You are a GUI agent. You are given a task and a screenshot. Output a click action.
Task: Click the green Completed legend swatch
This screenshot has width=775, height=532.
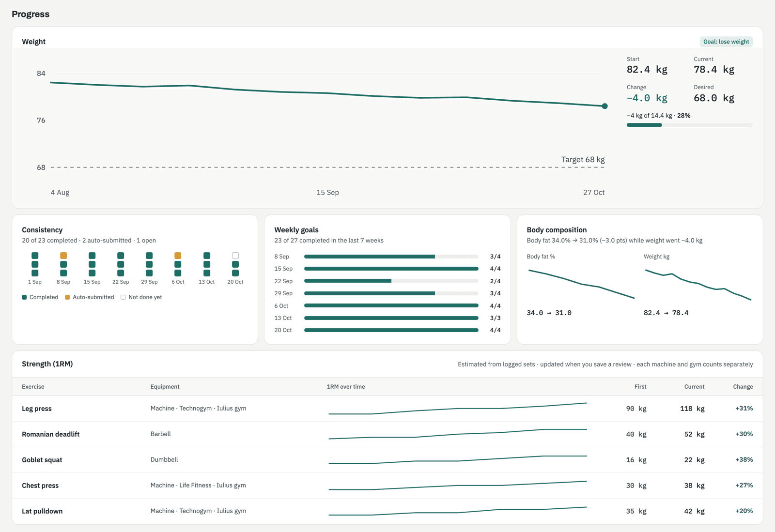tap(24, 297)
